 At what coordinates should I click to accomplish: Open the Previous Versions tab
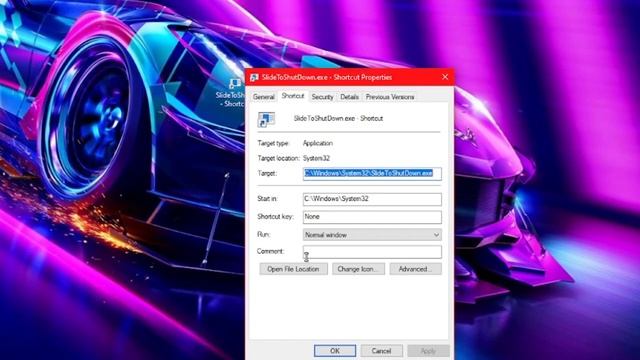(390, 97)
